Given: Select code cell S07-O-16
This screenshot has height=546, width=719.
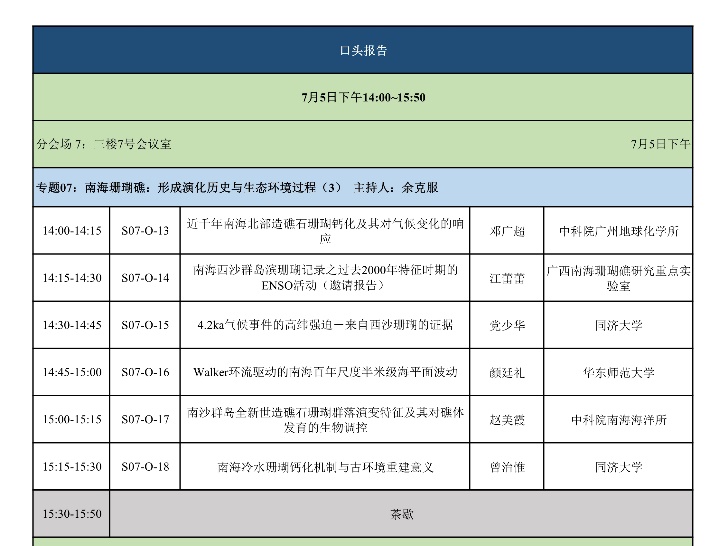Looking at the screenshot, I should coord(145,372).
